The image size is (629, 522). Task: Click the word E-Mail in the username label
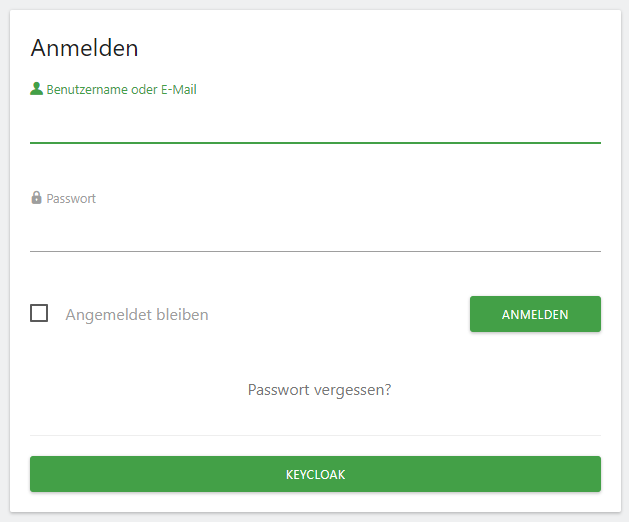[179, 89]
